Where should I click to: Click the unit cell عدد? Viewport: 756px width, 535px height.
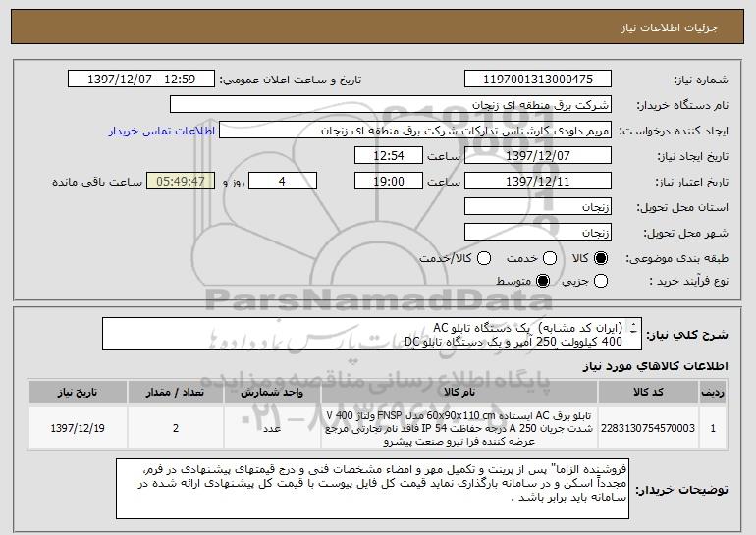tap(272, 428)
